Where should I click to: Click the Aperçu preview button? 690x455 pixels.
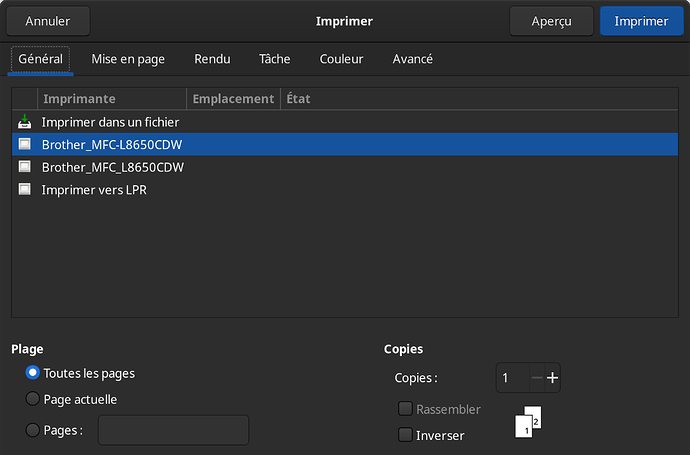(551, 21)
